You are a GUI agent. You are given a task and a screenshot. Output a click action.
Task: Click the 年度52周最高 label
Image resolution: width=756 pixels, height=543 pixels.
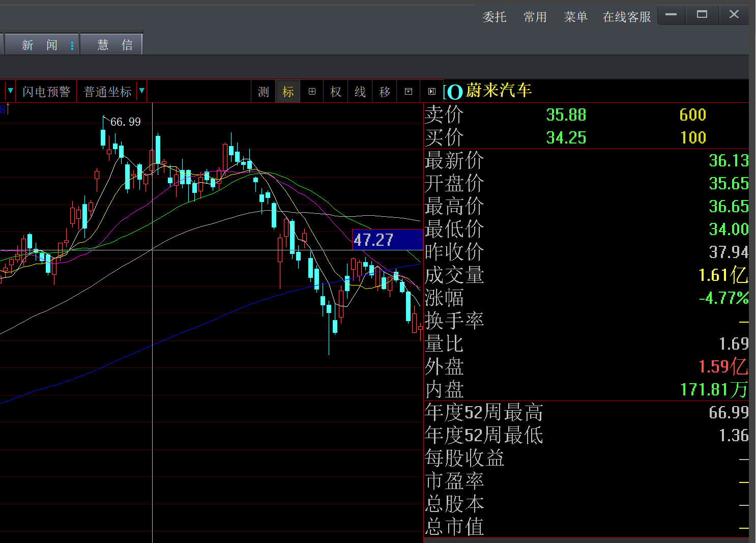[x=484, y=412]
